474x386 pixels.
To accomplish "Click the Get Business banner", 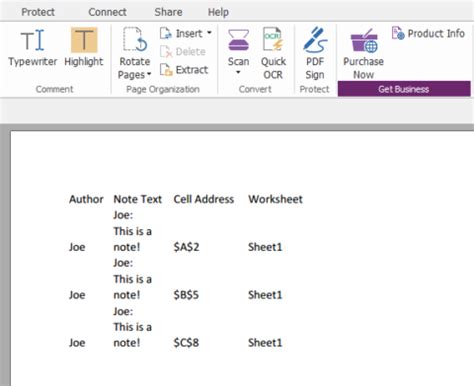I will pos(404,89).
